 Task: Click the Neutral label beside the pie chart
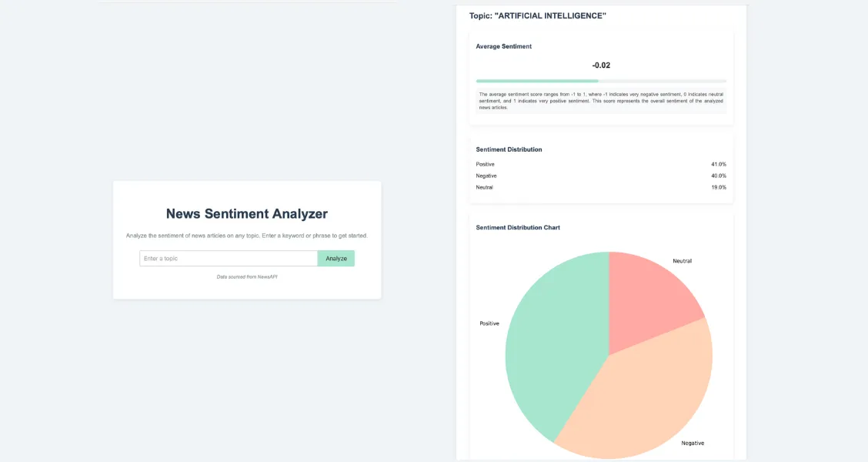point(682,261)
